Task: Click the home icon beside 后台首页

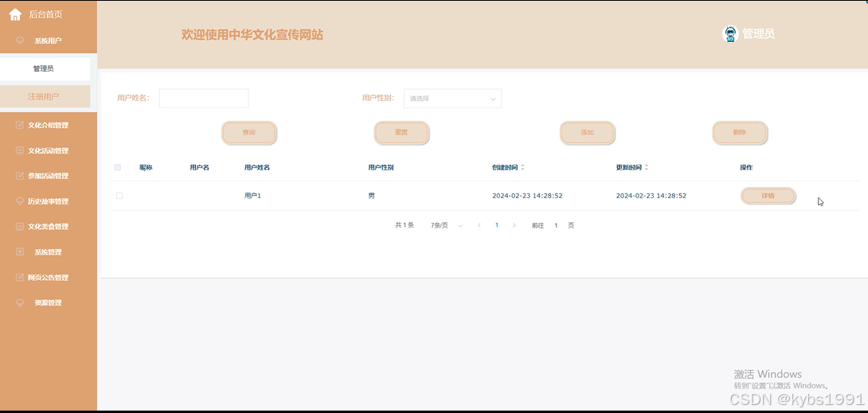Action: click(x=15, y=14)
